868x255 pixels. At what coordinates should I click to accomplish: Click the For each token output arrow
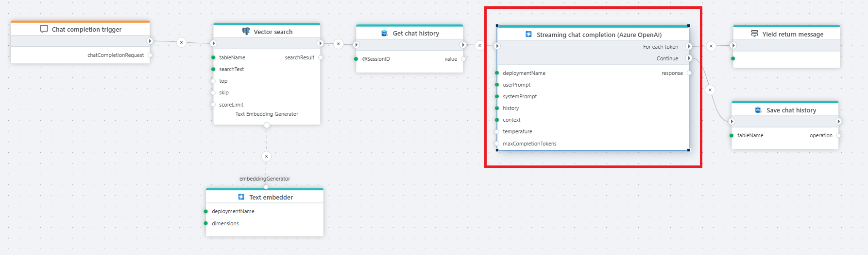pos(689,47)
